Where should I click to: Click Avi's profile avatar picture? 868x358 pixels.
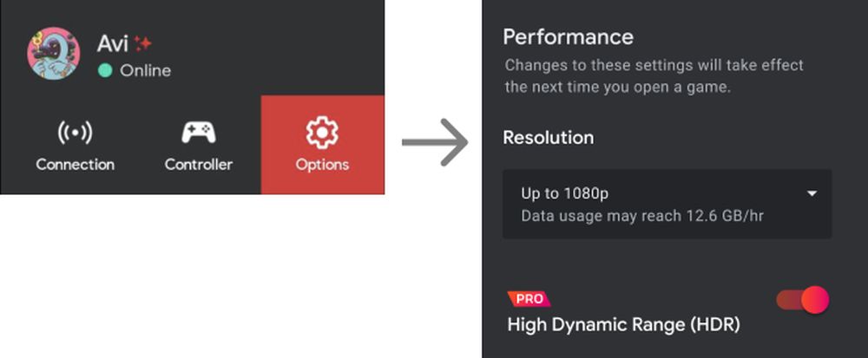click(54, 53)
